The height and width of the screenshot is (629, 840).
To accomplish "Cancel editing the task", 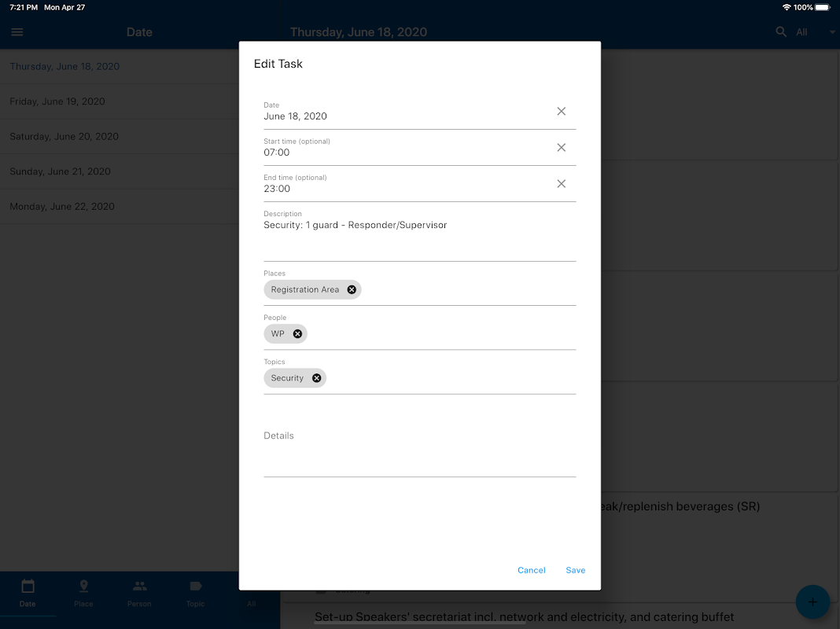I will [532, 570].
